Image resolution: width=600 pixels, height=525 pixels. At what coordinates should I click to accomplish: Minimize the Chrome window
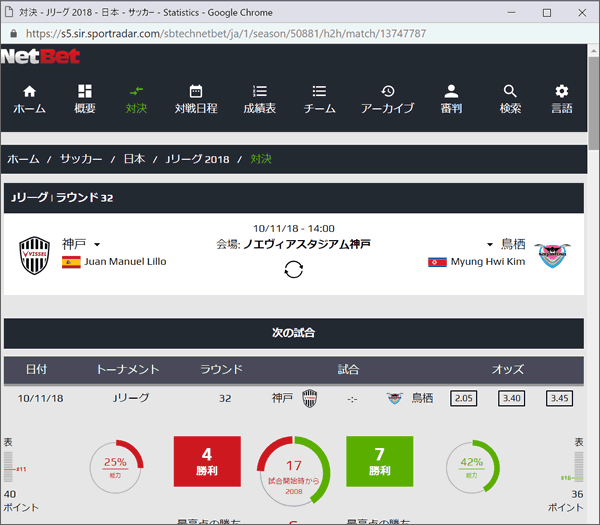point(511,13)
